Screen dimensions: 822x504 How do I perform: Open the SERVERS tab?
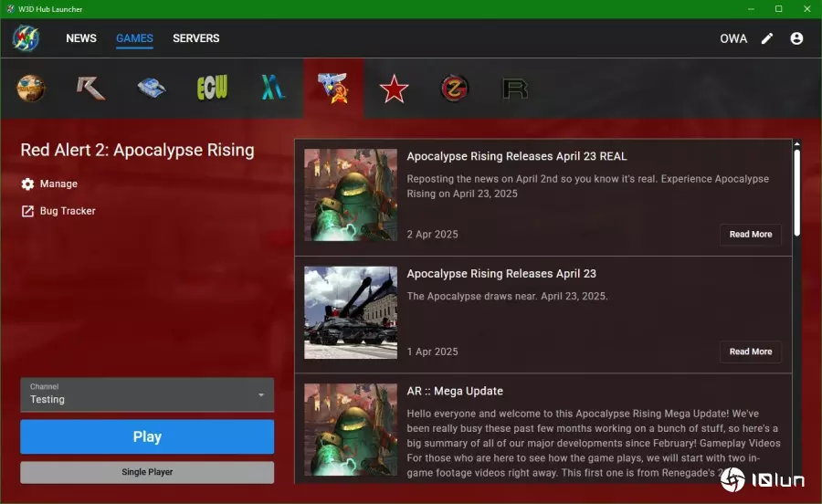tap(196, 38)
